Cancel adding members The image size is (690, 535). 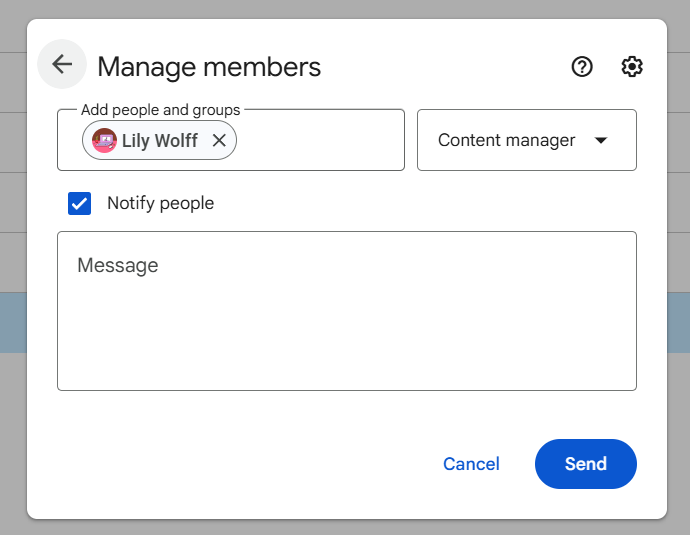[x=471, y=464]
